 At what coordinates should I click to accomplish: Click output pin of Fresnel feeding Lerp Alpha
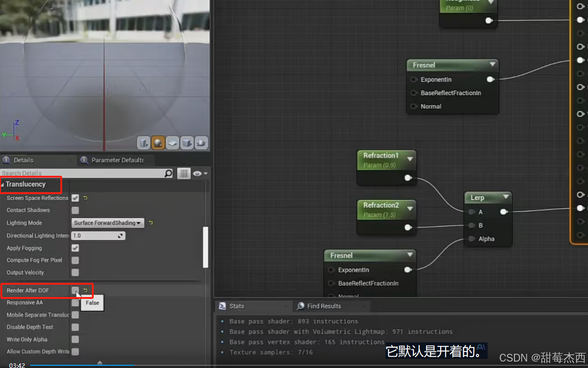(407, 270)
